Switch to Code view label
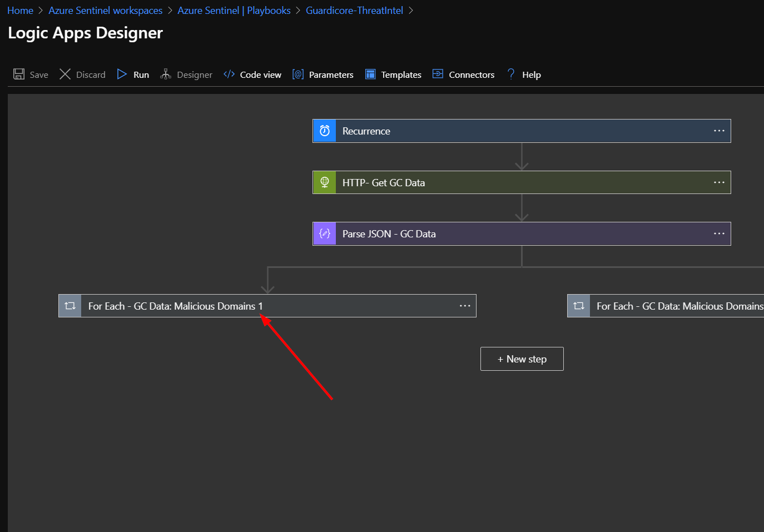The height and width of the screenshot is (532, 764). click(x=261, y=74)
